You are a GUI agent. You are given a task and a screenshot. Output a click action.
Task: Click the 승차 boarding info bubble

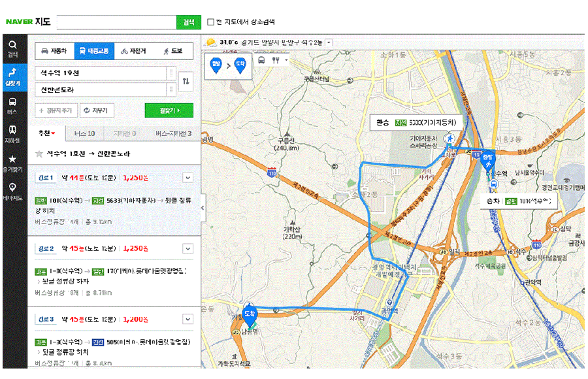click(x=519, y=201)
